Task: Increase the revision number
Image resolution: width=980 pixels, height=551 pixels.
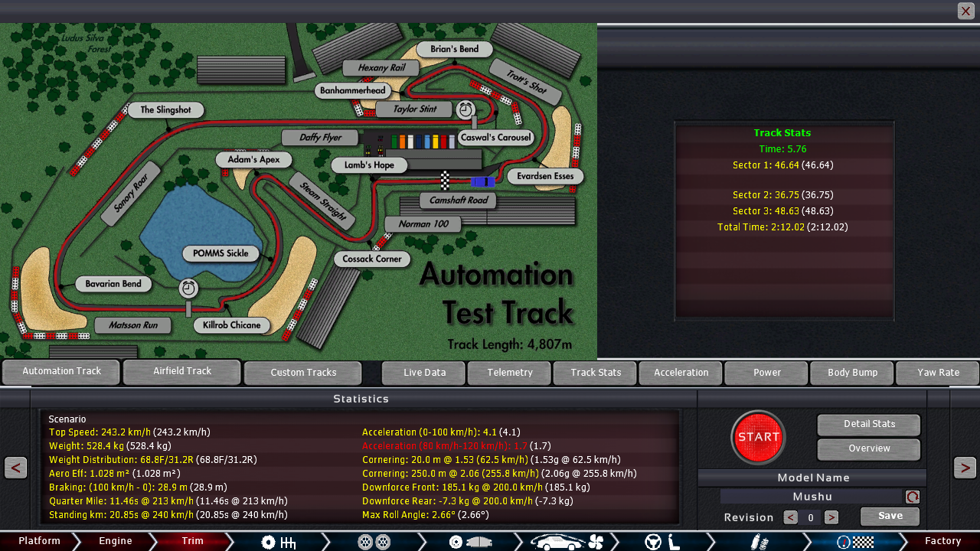Action: pos(831,517)
